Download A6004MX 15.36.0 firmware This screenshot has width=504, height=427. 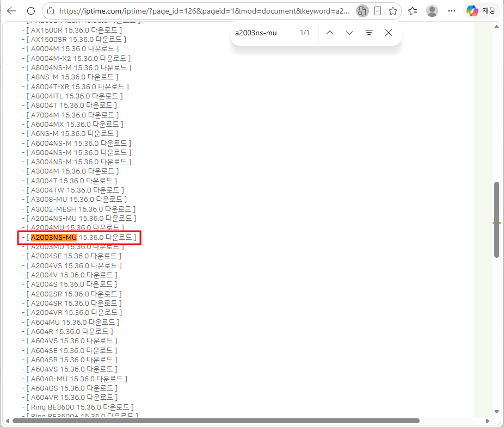[x=75, y=125]
